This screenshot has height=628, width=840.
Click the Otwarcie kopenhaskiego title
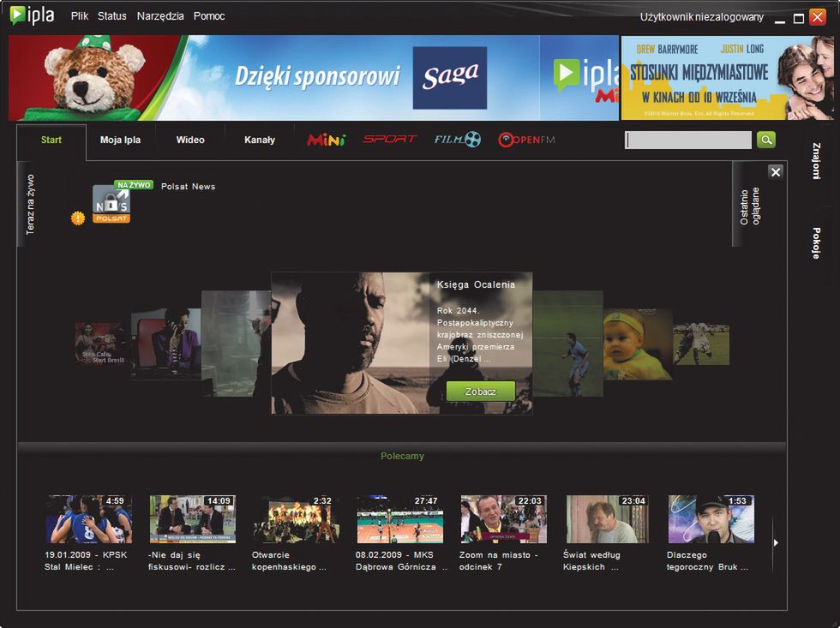click(289, 561)
